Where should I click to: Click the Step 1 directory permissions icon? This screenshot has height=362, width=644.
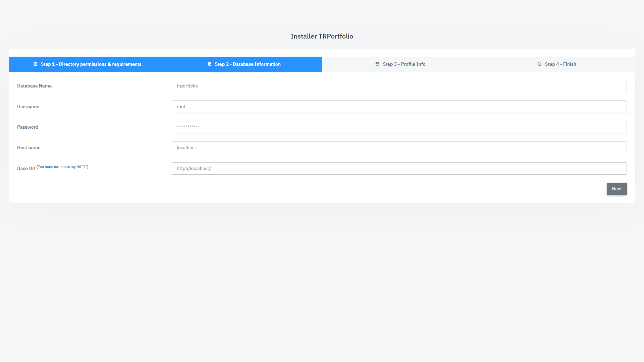click(x=35, y=64)
